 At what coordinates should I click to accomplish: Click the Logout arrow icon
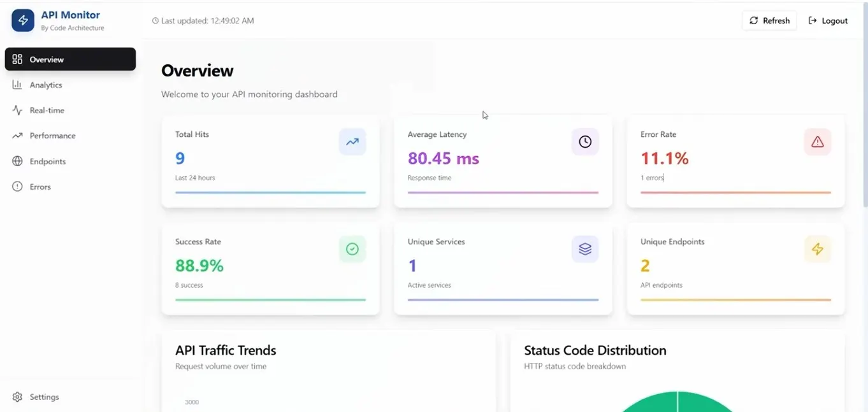tap(813, 20)
